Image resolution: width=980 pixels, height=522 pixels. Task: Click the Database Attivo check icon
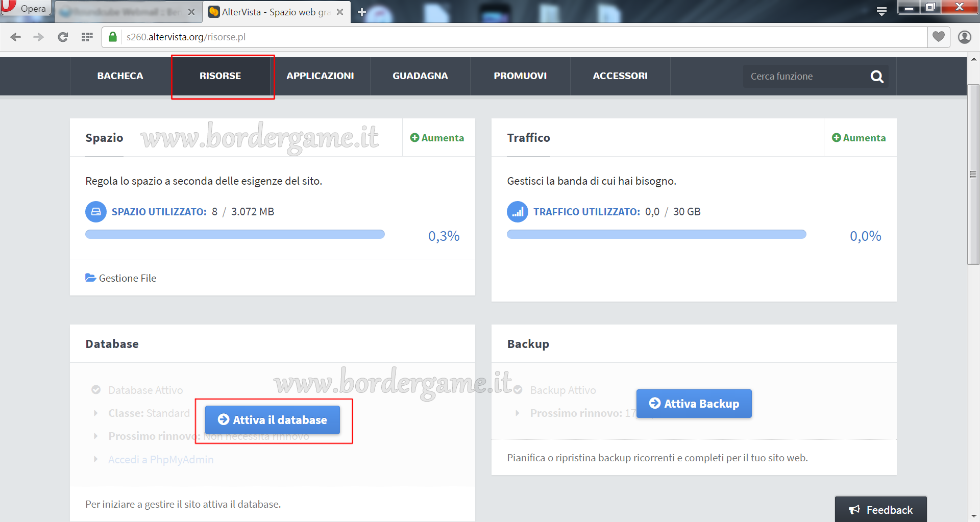tap(96, 390)
